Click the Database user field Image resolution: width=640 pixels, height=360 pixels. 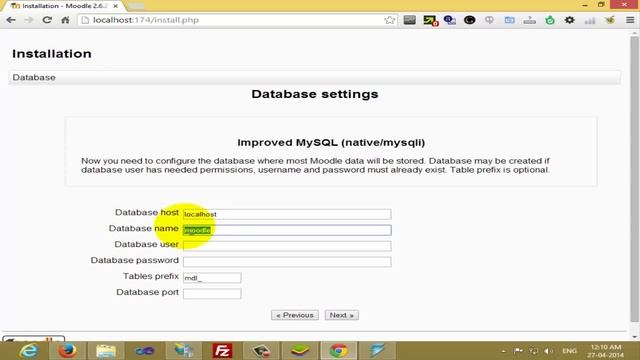point(287,246)
